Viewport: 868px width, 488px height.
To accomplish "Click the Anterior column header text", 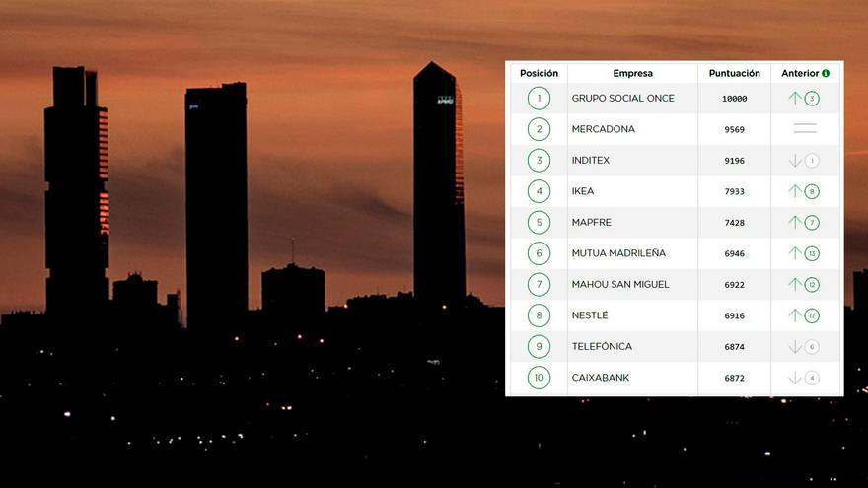I will coord(800,73).
